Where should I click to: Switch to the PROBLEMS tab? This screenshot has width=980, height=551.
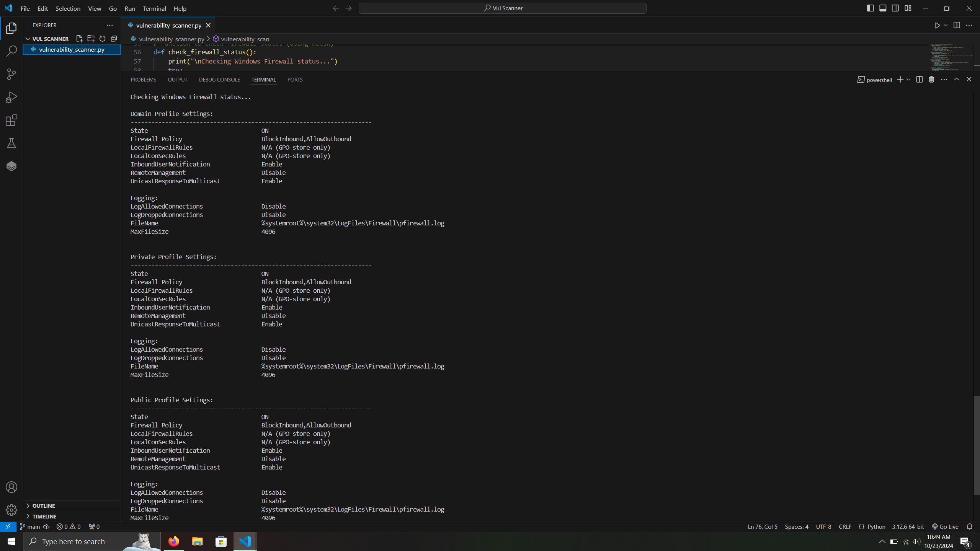pos(143,80)
